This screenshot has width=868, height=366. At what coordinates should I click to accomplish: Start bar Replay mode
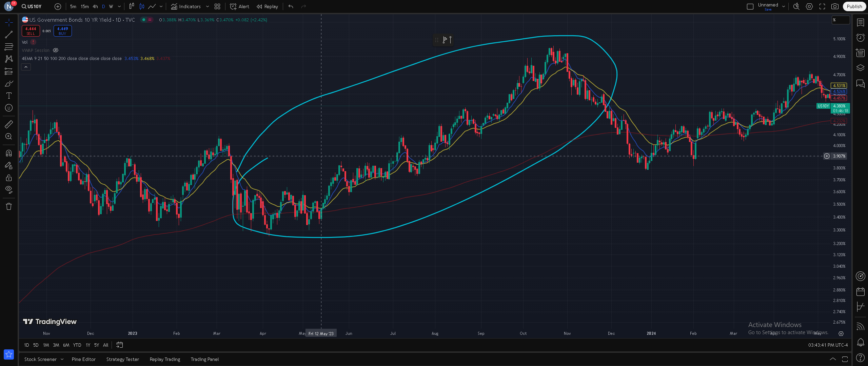[267, 6]
